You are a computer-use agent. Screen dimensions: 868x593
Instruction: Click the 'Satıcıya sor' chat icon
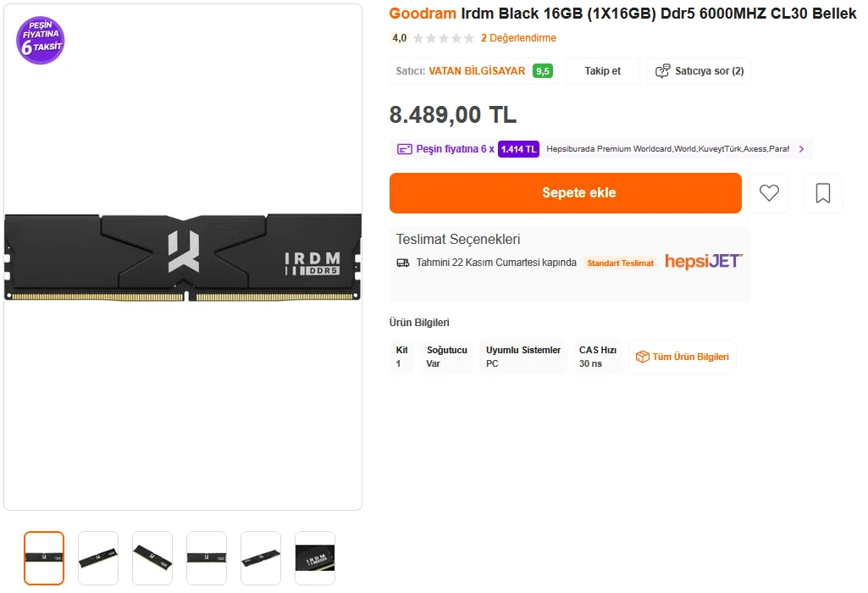click(663, 71)
